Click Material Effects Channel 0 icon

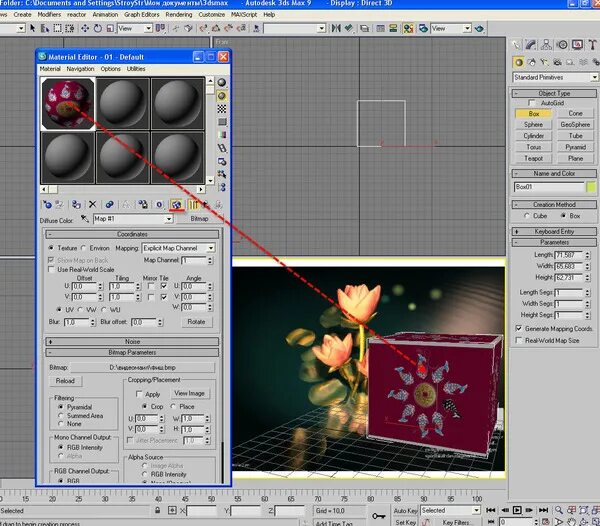(x=159, y=205)
